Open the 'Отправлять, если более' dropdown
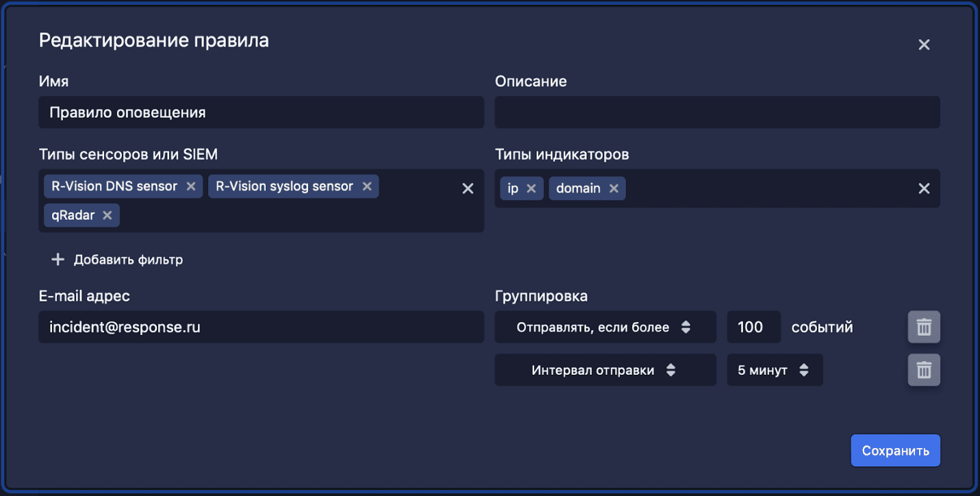Viewport: 980px width, 496px height. [605, 327]
